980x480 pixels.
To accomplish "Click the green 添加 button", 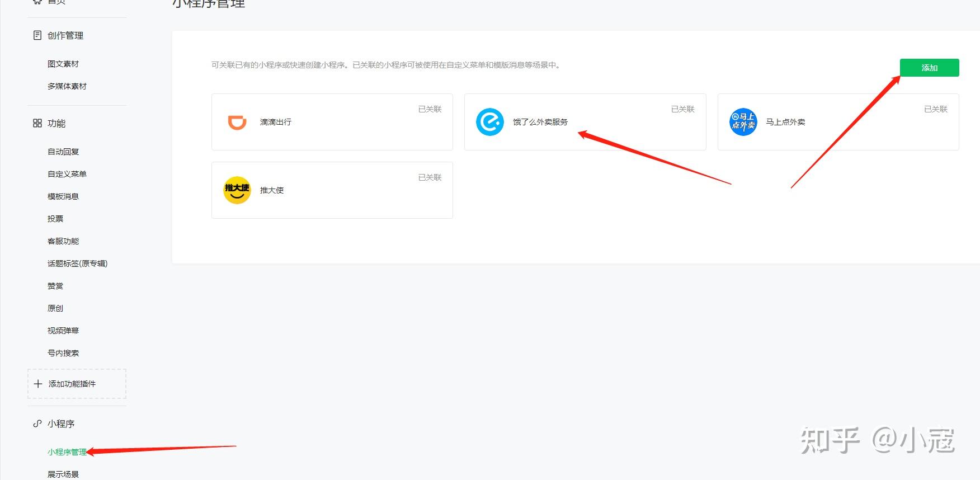I will click(929, 68).
